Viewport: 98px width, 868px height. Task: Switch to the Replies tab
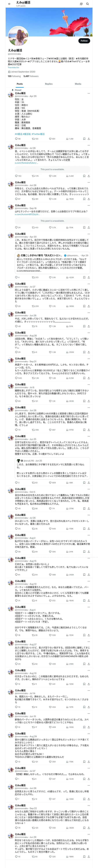(x=49, y=84)
